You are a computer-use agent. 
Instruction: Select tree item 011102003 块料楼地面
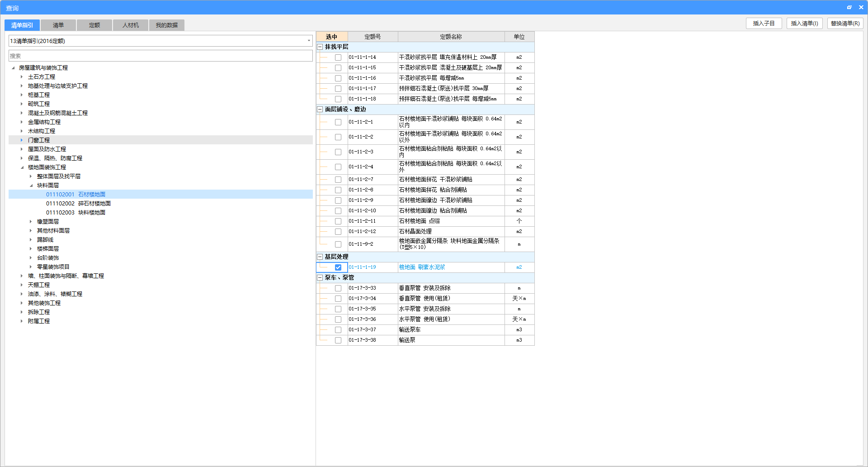click(x=75, y=213)
